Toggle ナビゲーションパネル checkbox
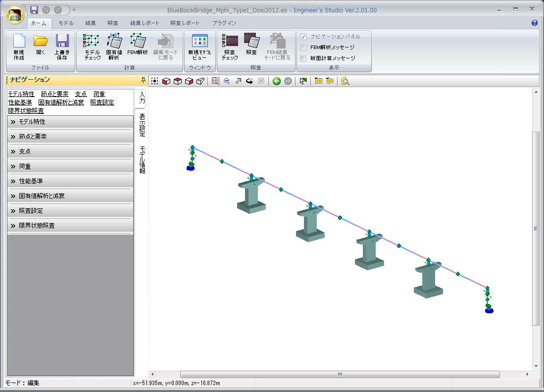The image size is (544, 392). tap(303, 37)
